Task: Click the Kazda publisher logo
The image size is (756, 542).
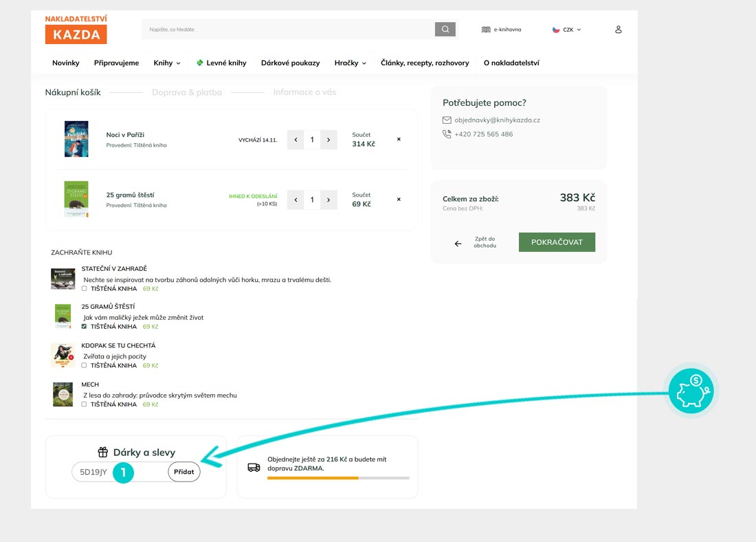Action: (76, 30)
